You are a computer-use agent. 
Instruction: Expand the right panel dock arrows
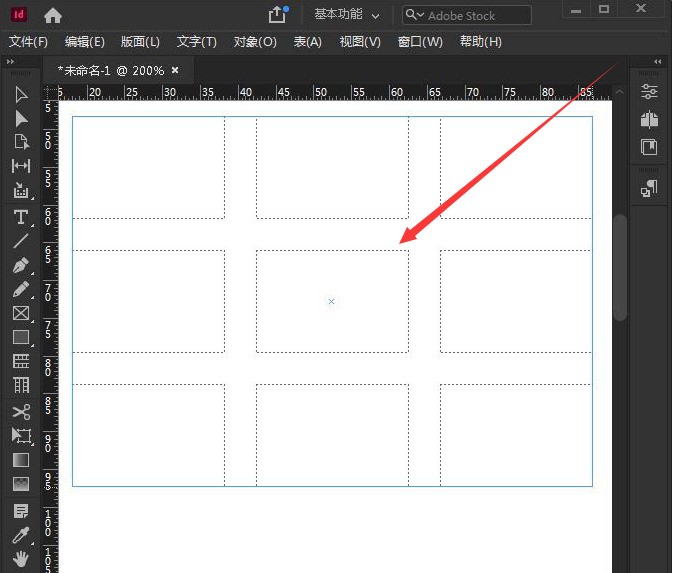tap(657, 62)
